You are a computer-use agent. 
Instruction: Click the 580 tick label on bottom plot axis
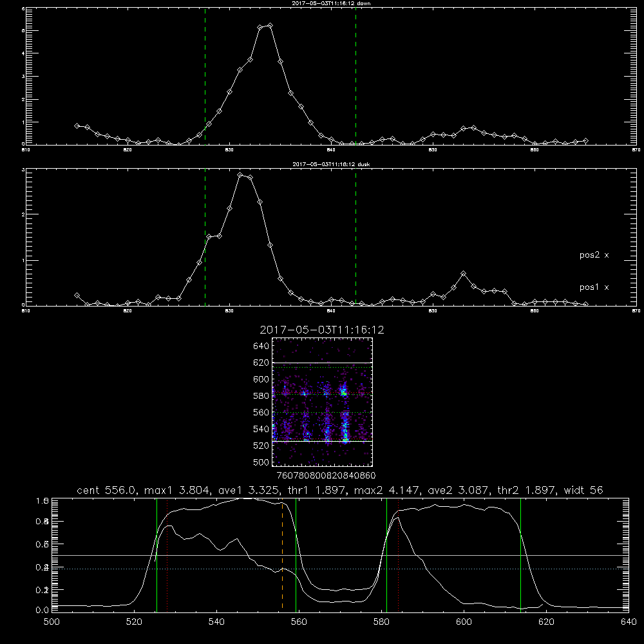pos(381,622)
